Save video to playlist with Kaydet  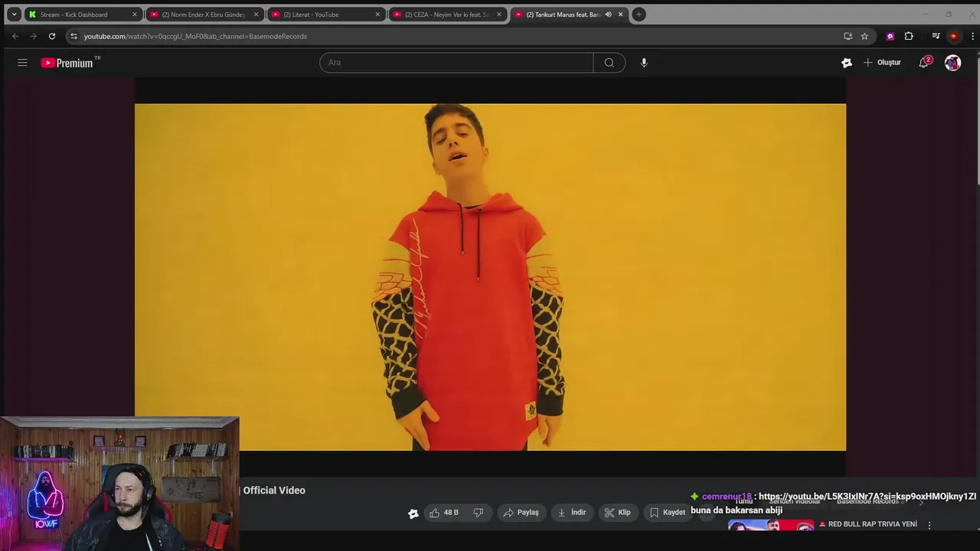point(668,513)
